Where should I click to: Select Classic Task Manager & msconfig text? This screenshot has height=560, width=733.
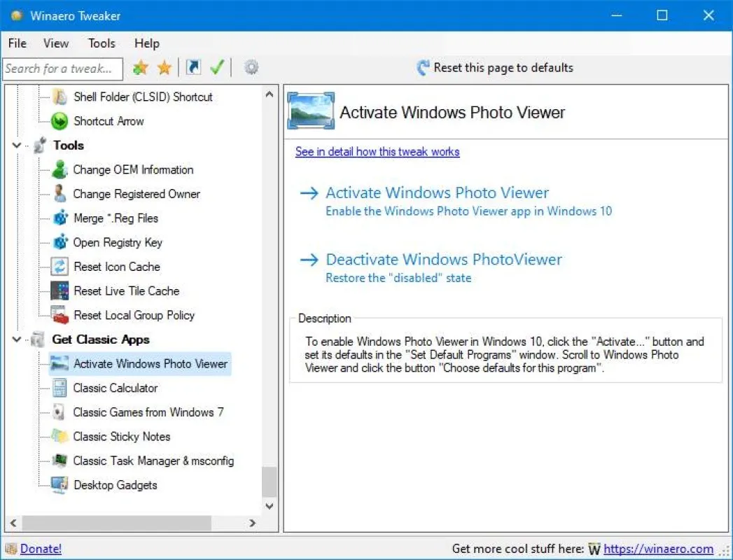pos(153,461)
